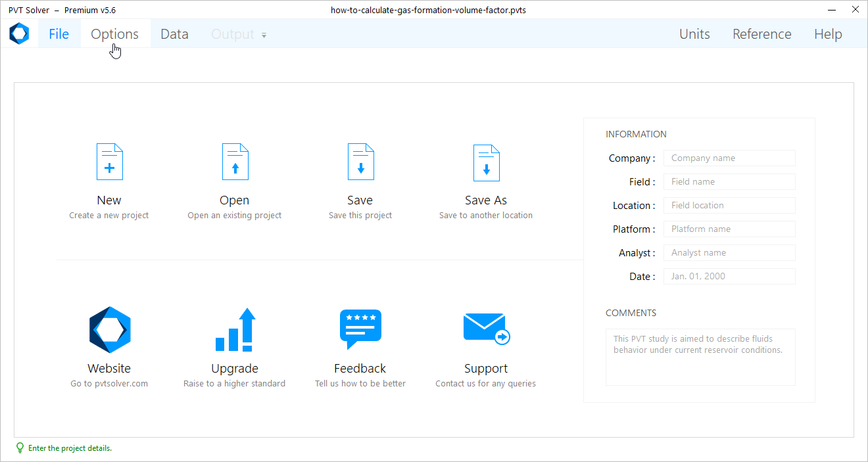
Task: Click the Company name input field
Action: tap(729, 158)
